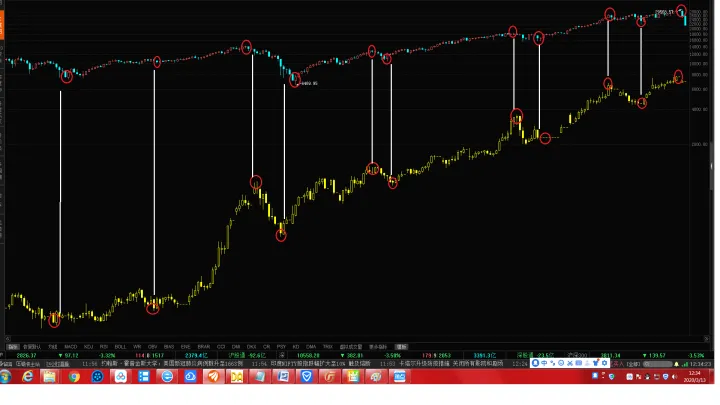Select the CR indicator tab
720x405 pixels.
[266, 347]
